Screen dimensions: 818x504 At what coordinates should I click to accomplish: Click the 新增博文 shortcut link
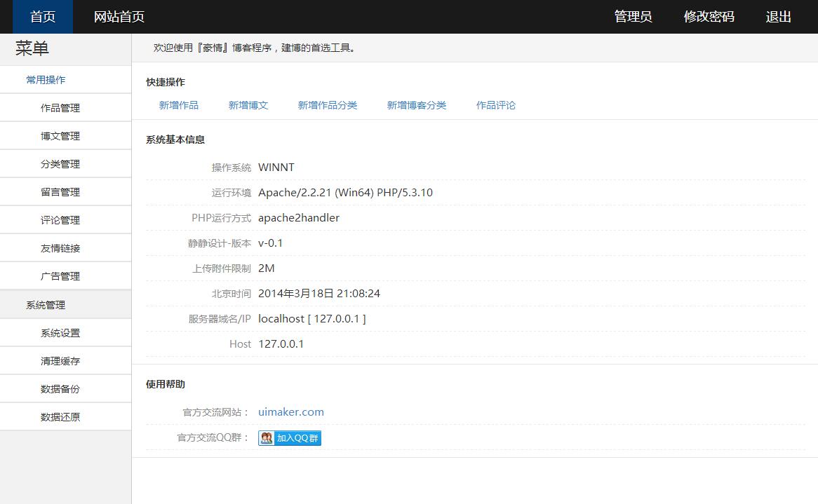[x=248, y=105]
